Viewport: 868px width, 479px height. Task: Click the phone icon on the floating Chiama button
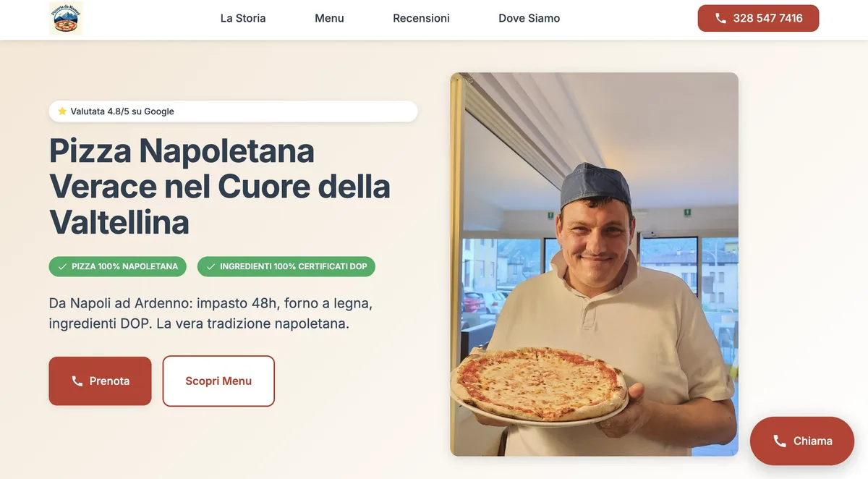(778, 441)
